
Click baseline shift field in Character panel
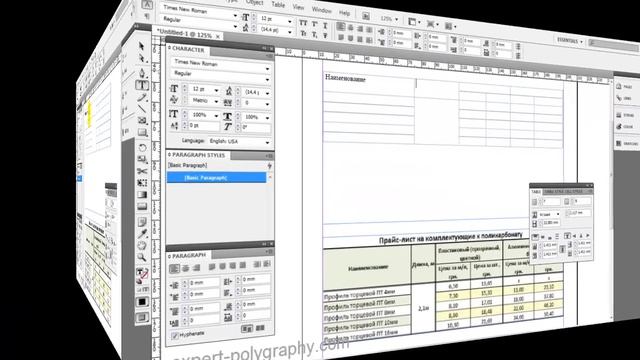(x=204, y=126)
